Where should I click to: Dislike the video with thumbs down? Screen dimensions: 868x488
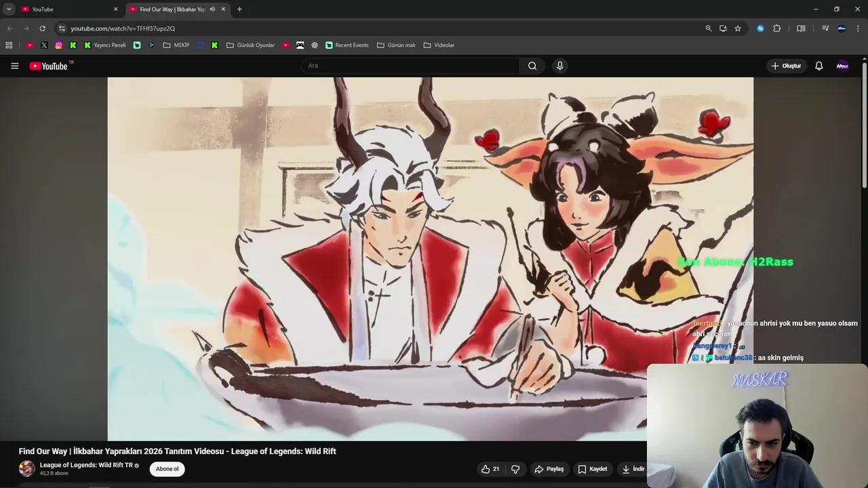click(515, 469)
